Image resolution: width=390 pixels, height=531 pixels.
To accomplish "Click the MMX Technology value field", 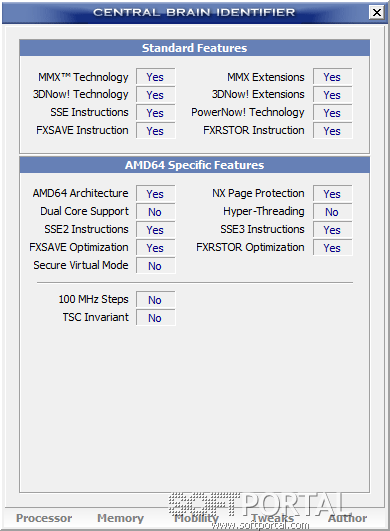I will click(156, 77).
